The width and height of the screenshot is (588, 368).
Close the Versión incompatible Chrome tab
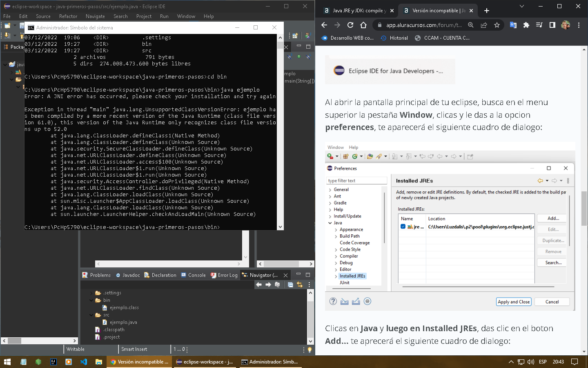pos(471,11)
